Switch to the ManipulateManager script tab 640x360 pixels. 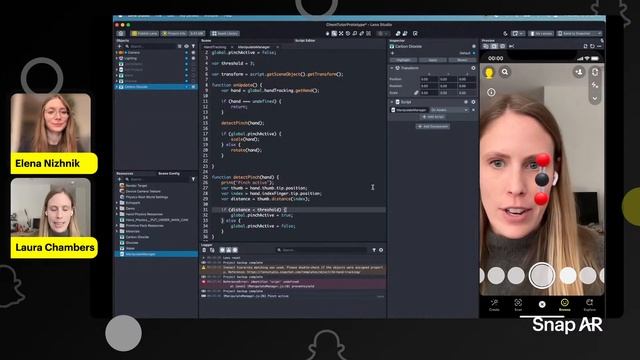tap(254, 47)
